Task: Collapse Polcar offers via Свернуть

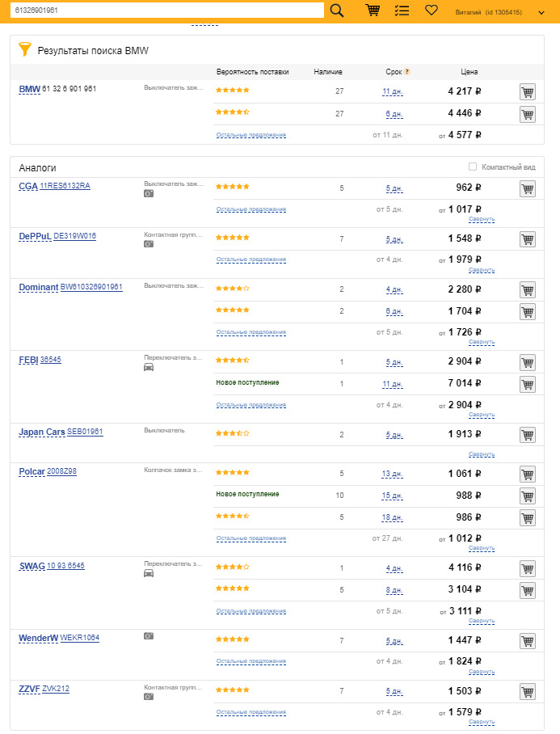Action: [x=481, y=547]
